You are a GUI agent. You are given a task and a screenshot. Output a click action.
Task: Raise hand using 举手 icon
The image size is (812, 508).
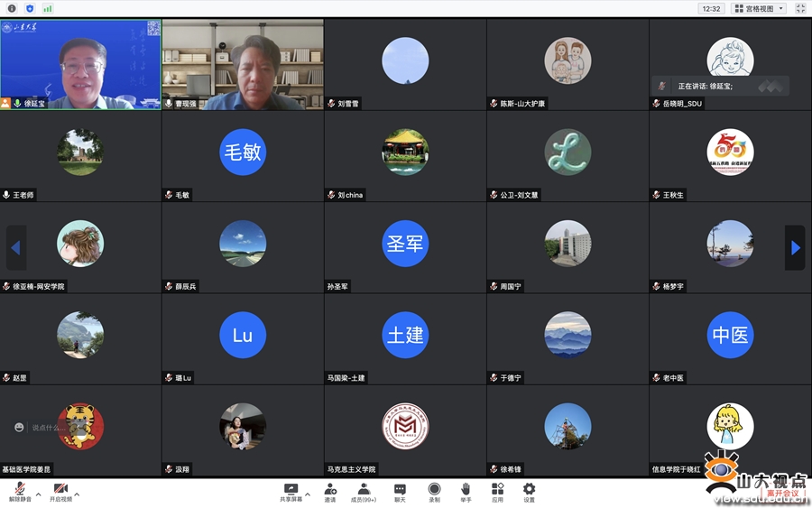(x=466, y=490)
